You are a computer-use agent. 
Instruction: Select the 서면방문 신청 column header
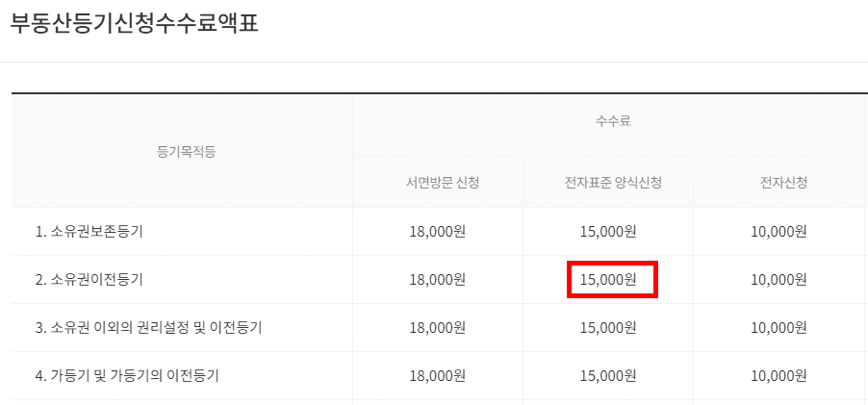point(437,182)
